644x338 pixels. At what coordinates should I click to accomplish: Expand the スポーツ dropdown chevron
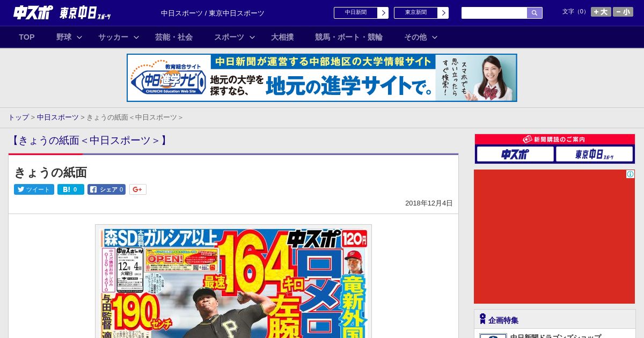[252, 37]
